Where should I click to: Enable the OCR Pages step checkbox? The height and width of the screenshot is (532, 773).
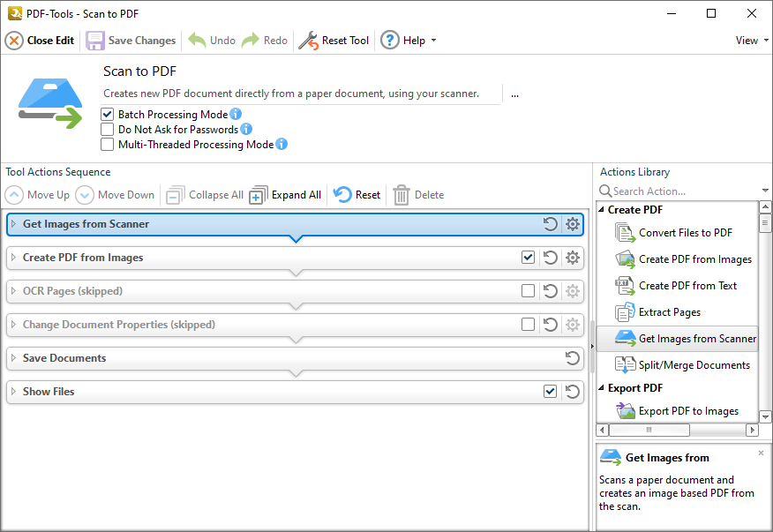click(528, 291)
